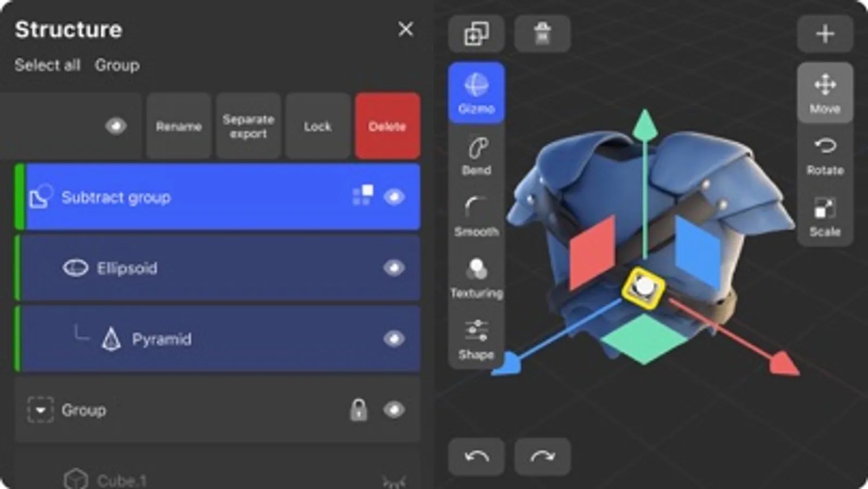Open the Texturing tool
The height and width of the screenshot is (489, 868).
[x=477, y=279]
